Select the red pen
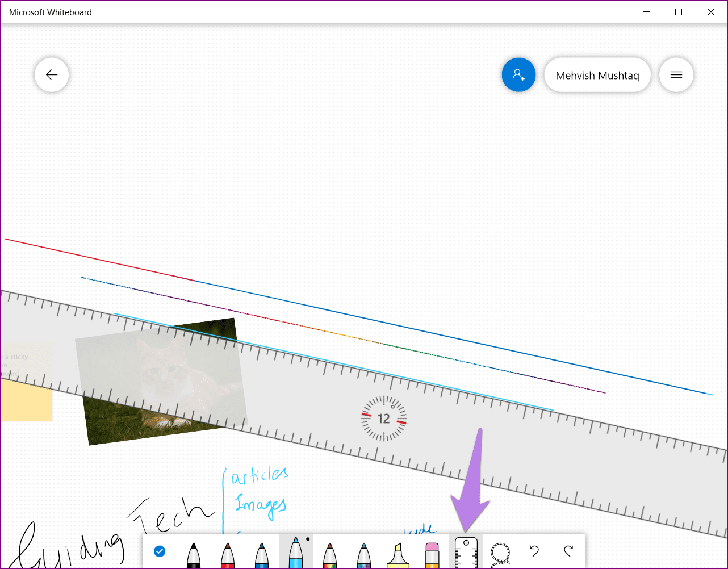Screen dimensions: 728x569 [227, 555]
